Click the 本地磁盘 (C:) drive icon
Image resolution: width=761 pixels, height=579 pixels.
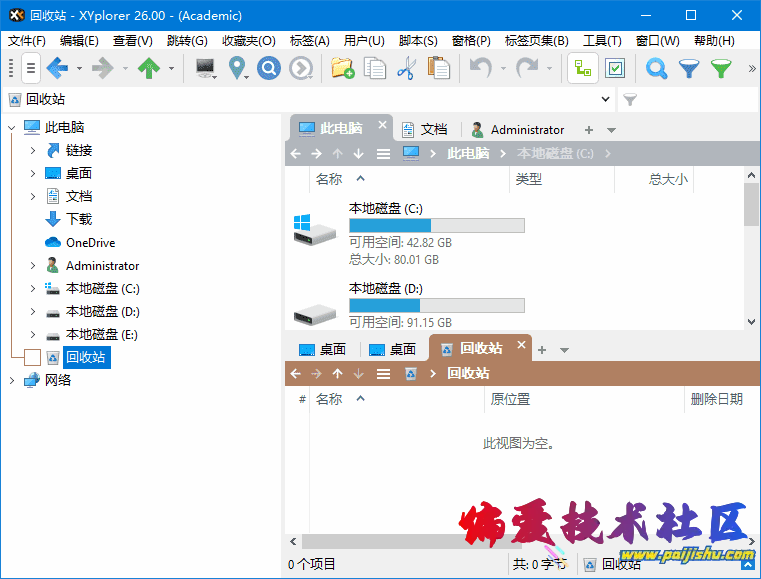pyautogui.click(x=314, y=230)
